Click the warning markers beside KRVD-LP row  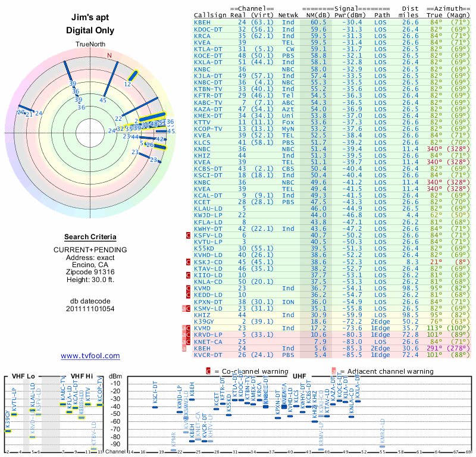186,334
